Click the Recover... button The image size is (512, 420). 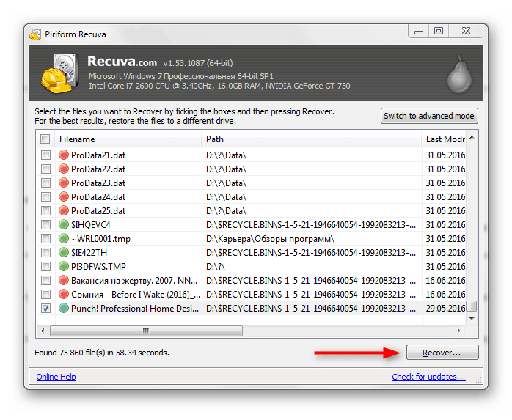tap(442, 353)
